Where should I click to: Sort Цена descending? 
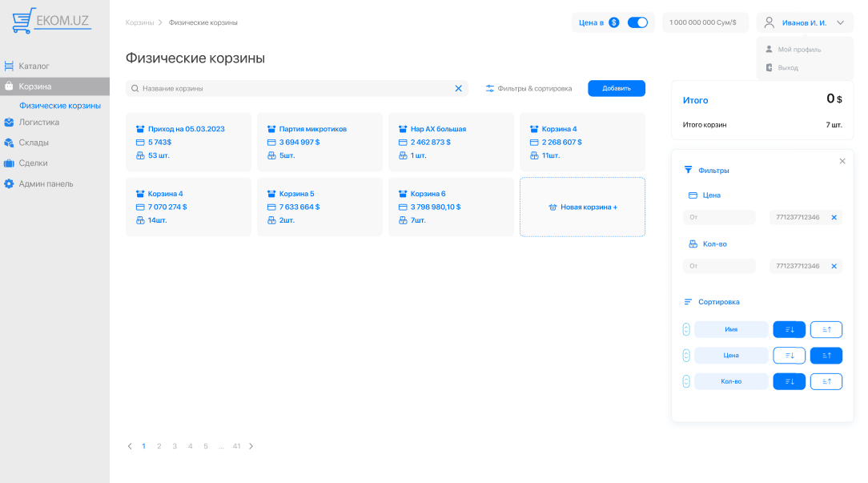790,356
